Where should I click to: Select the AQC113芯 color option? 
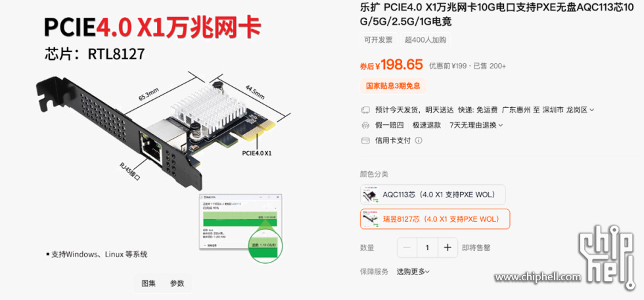[x=433, y=194]
